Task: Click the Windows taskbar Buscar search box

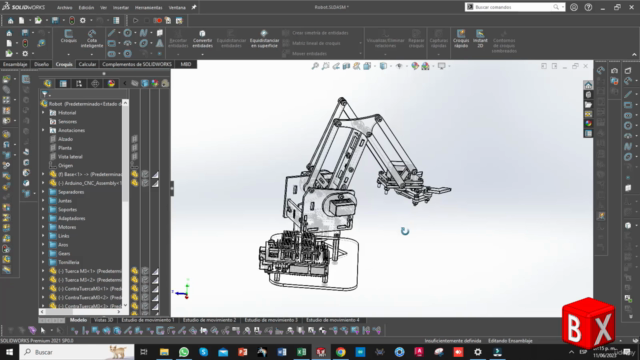Action: (76, 352)
